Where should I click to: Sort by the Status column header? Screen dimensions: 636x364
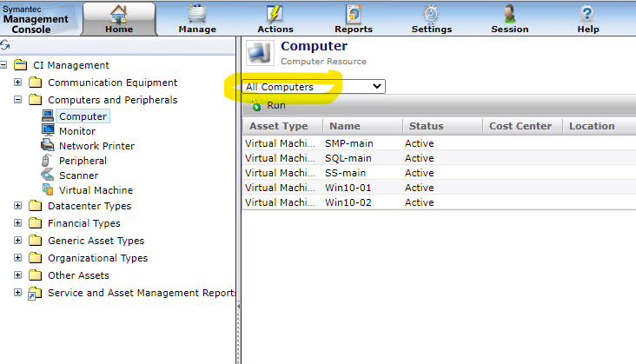tap(427, 126)
